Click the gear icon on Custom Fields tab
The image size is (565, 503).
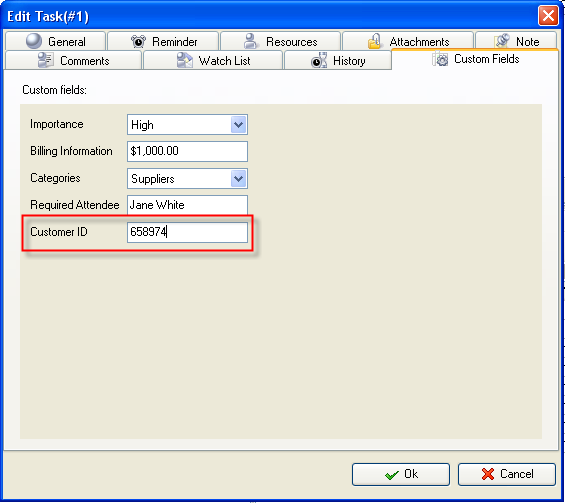440,59
